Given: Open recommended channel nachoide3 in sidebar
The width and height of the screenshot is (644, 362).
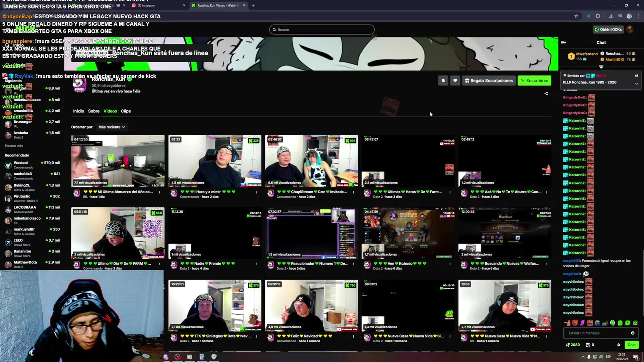Looking at the screenshot, I should point(32,176).
